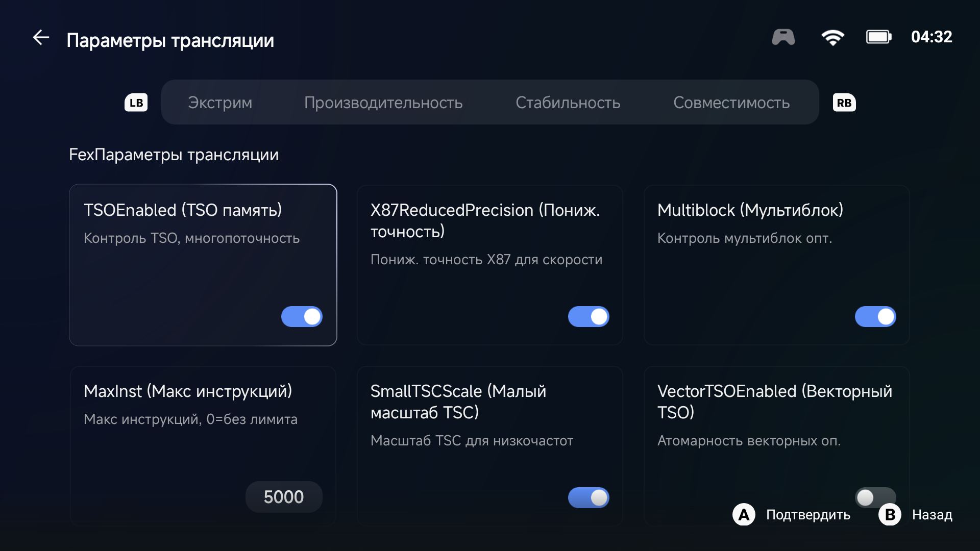Click the back arrow icon
The width and height of the screenshot is (980, 551).
click(x=41, y=37)
